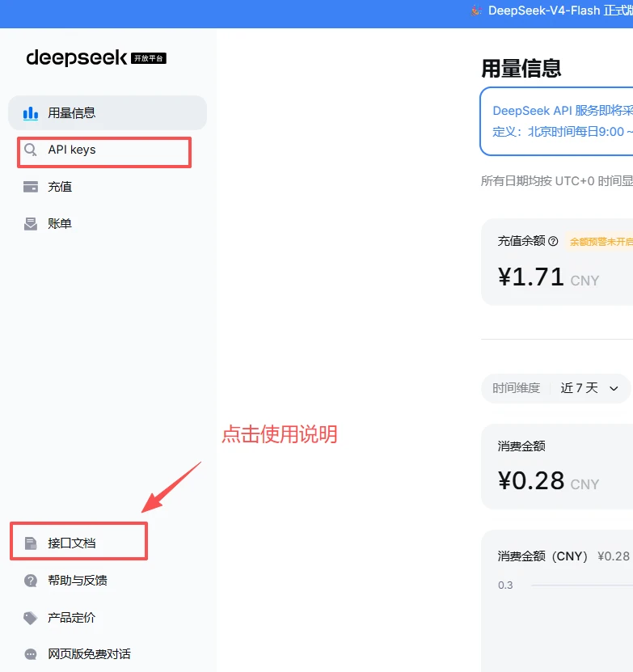The height and width of the screenshot is (672, 633).
Task: Click the ¥0.28 CNY spending amount
Action: pos(549,481)
